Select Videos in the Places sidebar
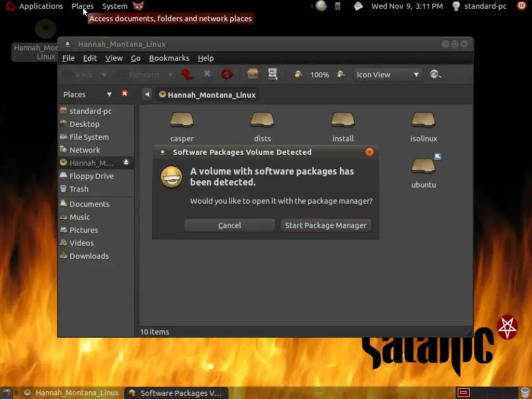This screenshot has width=532, height=399. pos(96,243)
